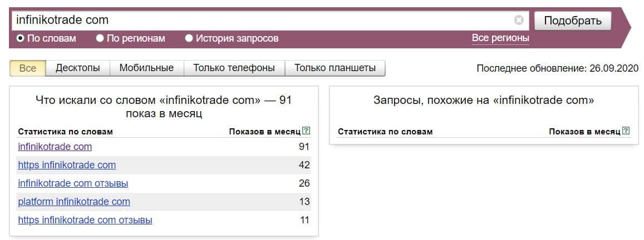
Task: Focus the keyword search input field
Action: [262, 21]
